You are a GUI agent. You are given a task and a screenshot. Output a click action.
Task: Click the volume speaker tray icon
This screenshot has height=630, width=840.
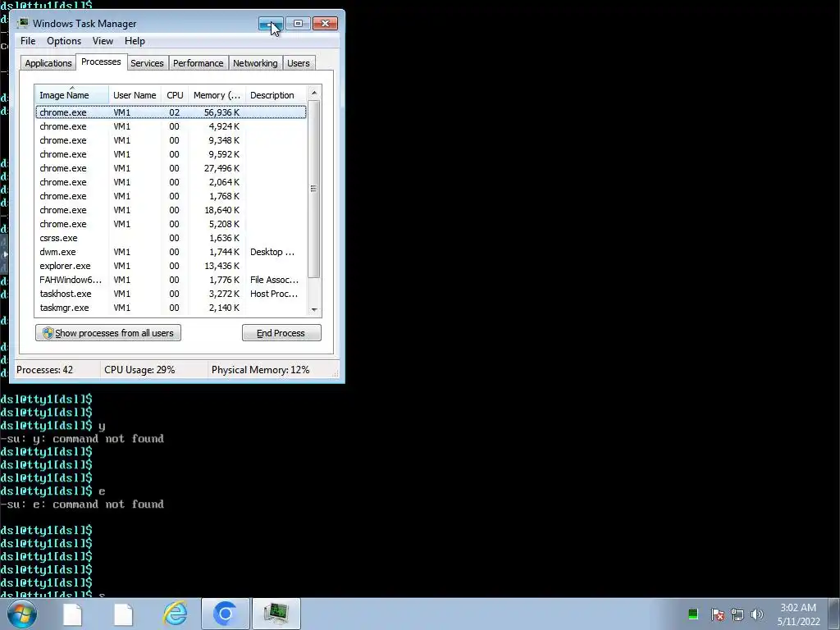(x=757, y=614)
